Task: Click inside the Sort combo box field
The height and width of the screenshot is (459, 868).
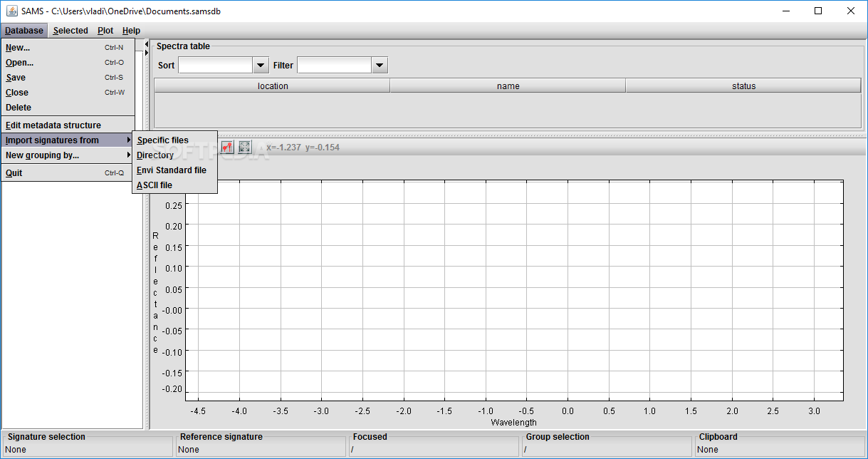Action: (216, 66)
